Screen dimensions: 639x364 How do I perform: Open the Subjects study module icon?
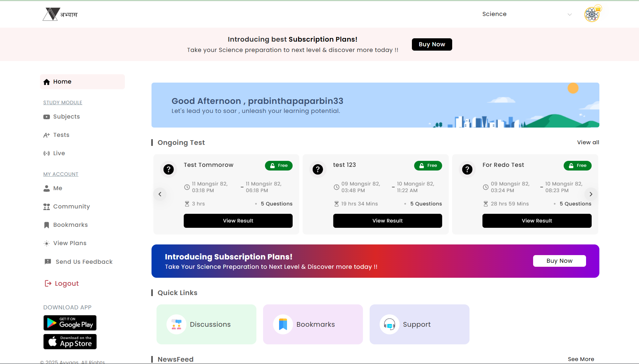[46, 117]
